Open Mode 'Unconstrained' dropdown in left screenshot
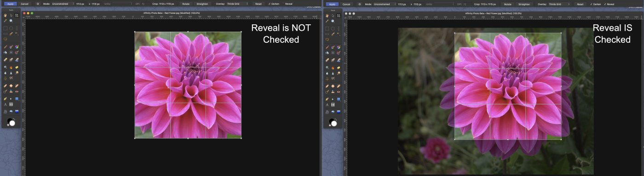 coord(63,4)
